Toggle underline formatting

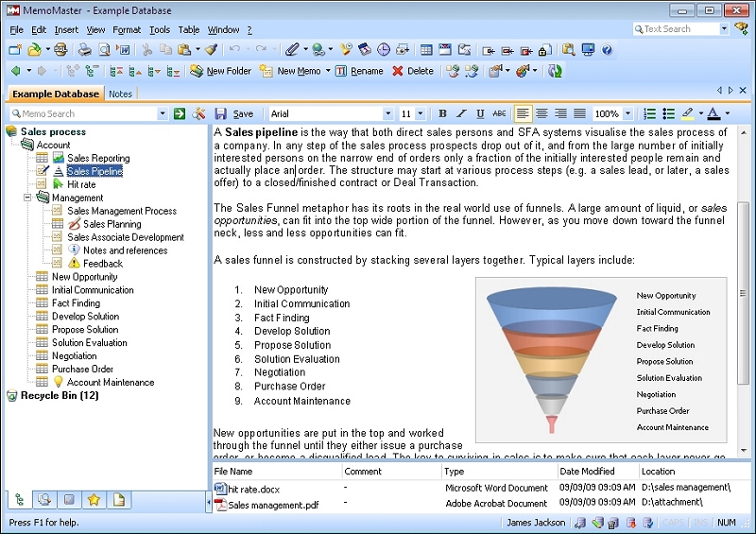pyautogui.click(x=480, y=113)
